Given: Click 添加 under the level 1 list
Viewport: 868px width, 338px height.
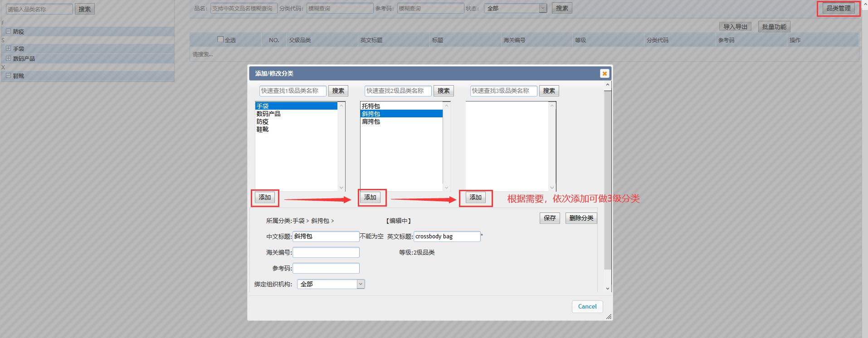Looking at the screenshot, I should tap(265, 198).
